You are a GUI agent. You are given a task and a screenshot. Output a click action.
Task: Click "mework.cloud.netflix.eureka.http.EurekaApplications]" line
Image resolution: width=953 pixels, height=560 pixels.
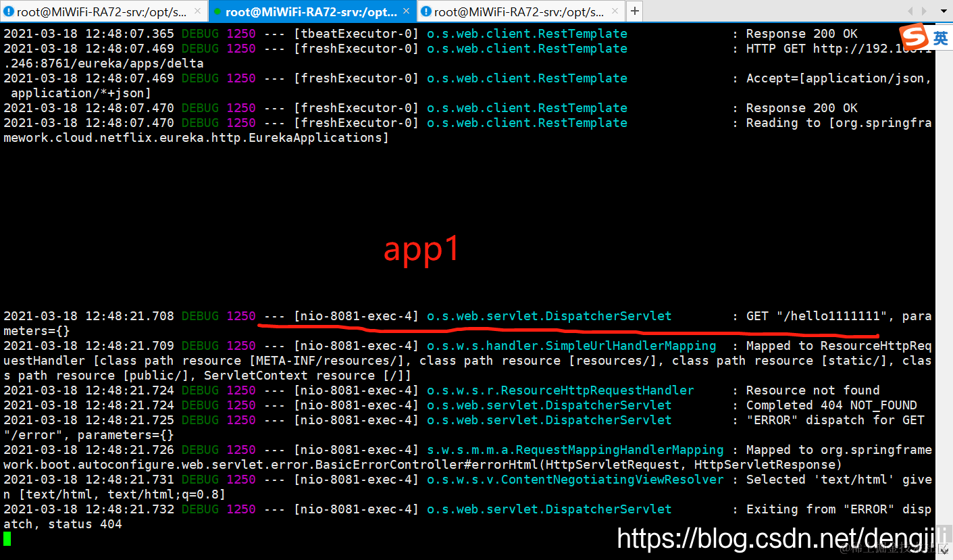(x=196, y=138)
